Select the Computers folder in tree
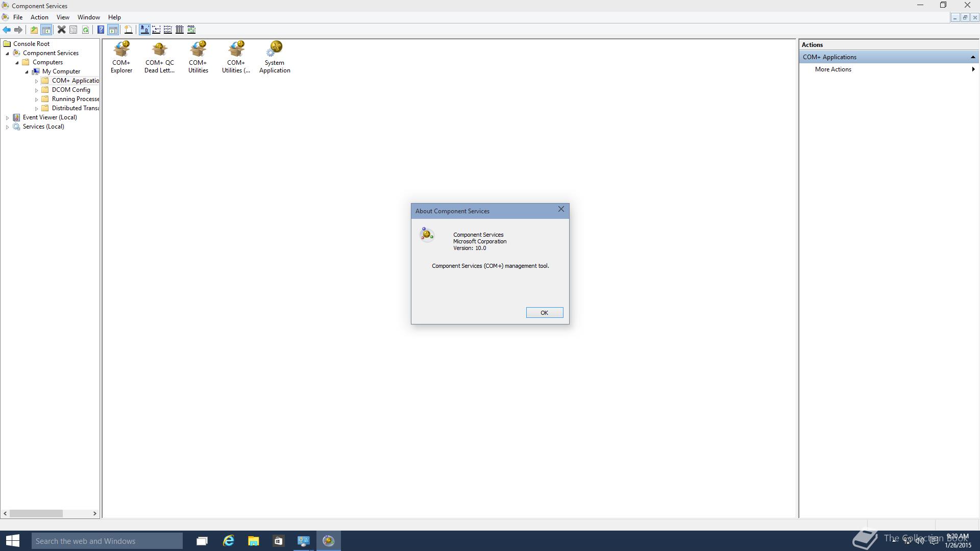980x551 pixels. tap(47, 62)
